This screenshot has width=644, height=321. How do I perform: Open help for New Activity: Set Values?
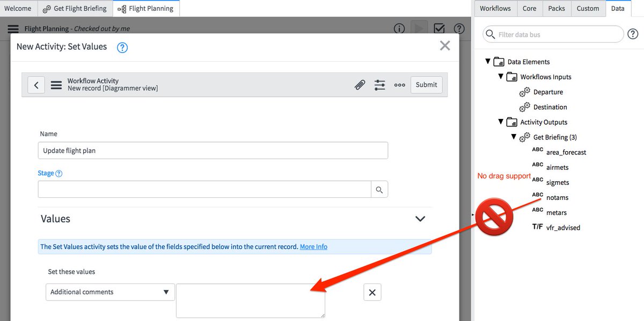pyautogui.click(x=122, y=47)
